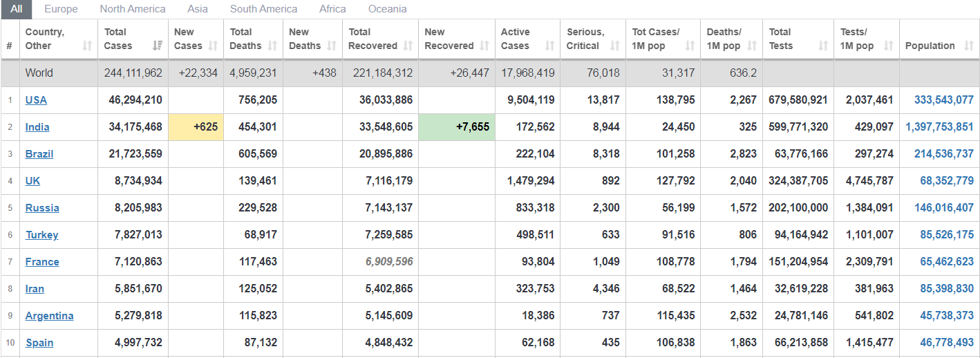980x358 pixels.
Task: Switch to the Europe tab
Action: (x=61, y=9)
